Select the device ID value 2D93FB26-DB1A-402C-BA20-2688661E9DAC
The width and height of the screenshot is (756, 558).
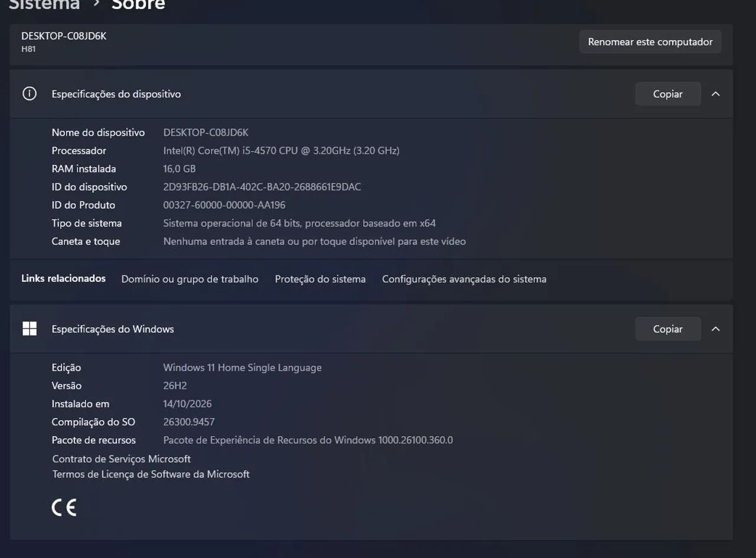click(262, 187)
